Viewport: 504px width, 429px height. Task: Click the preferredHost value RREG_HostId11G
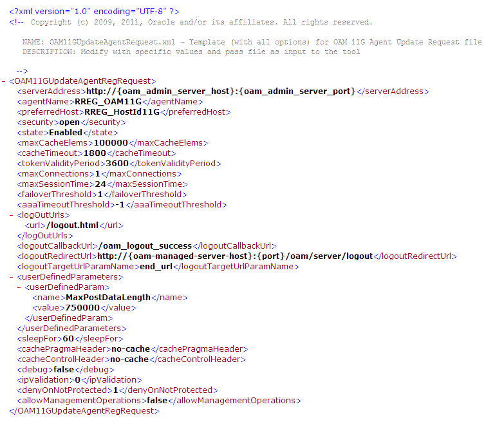[122, 112]
